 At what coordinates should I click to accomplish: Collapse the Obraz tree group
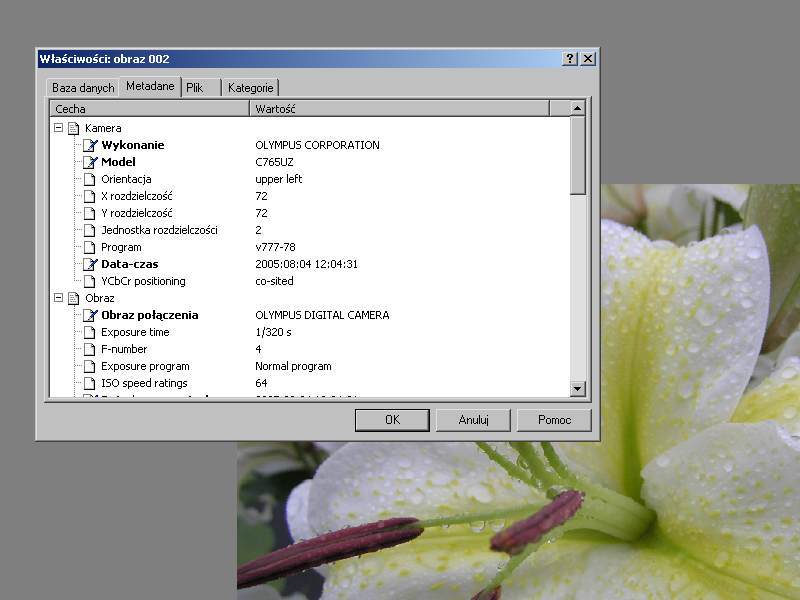pyautogui.click(x=58, y=298)
